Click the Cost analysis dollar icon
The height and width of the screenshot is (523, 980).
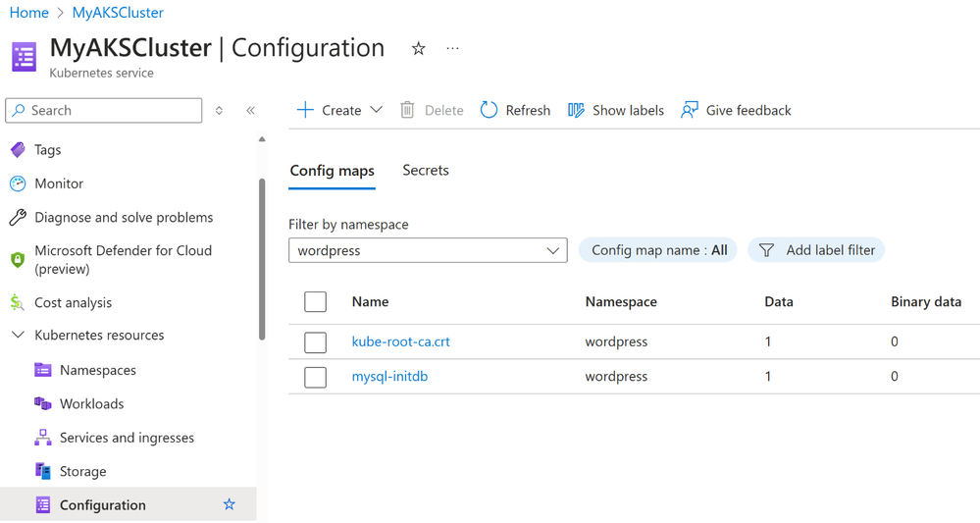click(x=17, y=302)
